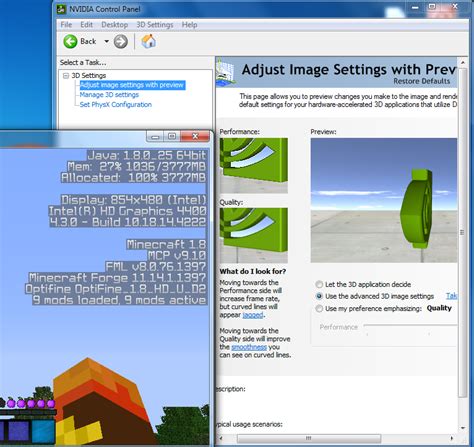Click Restore Defaults link

421,81
